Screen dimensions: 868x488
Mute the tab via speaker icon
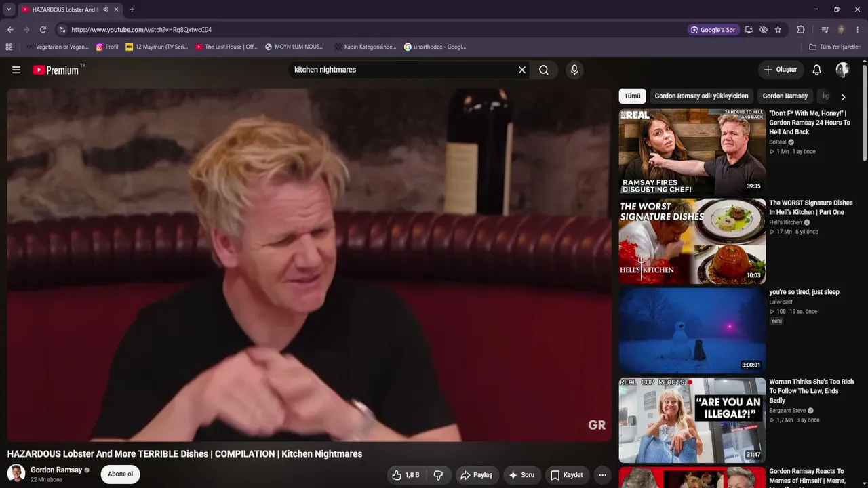click(x=106, y=9)
